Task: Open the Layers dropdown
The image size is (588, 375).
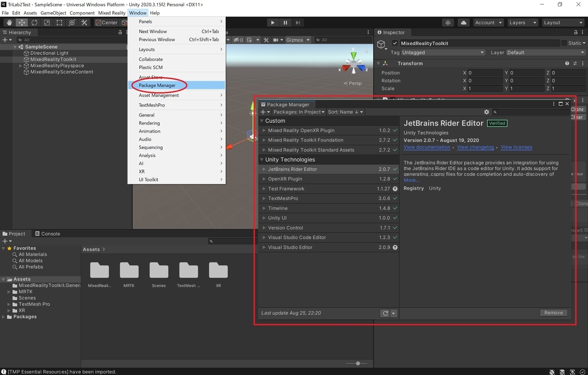Action: pos(522,23)
